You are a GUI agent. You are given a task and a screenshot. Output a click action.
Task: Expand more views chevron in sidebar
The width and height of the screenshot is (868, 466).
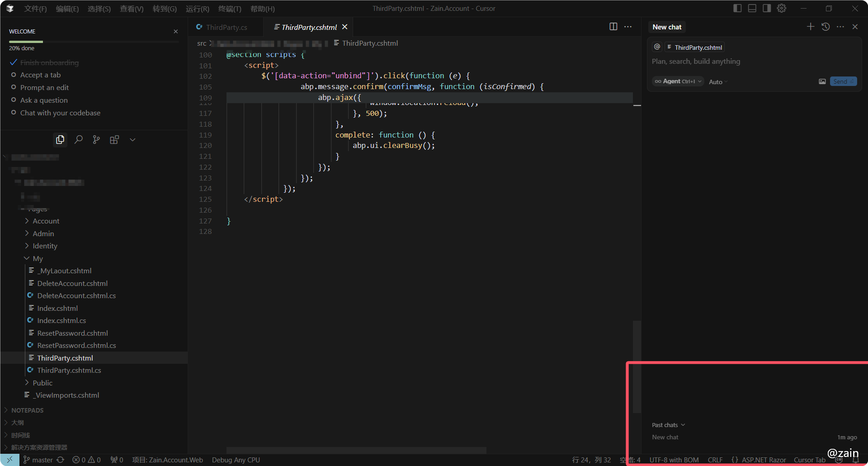(x=132, y=140)
